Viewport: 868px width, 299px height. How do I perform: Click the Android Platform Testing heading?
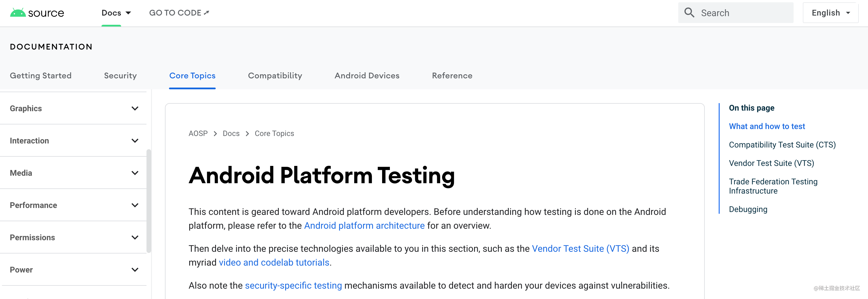(322, 175)
